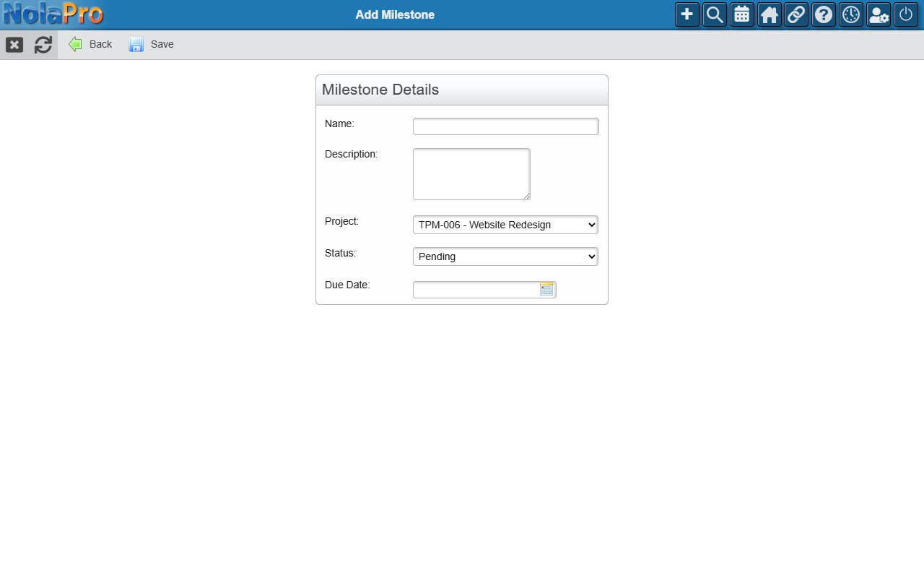Image resolution: width=924 pixels, height=578 pixels.
Task: Open the user settings gear icon
Action: (x=879, y=14)
